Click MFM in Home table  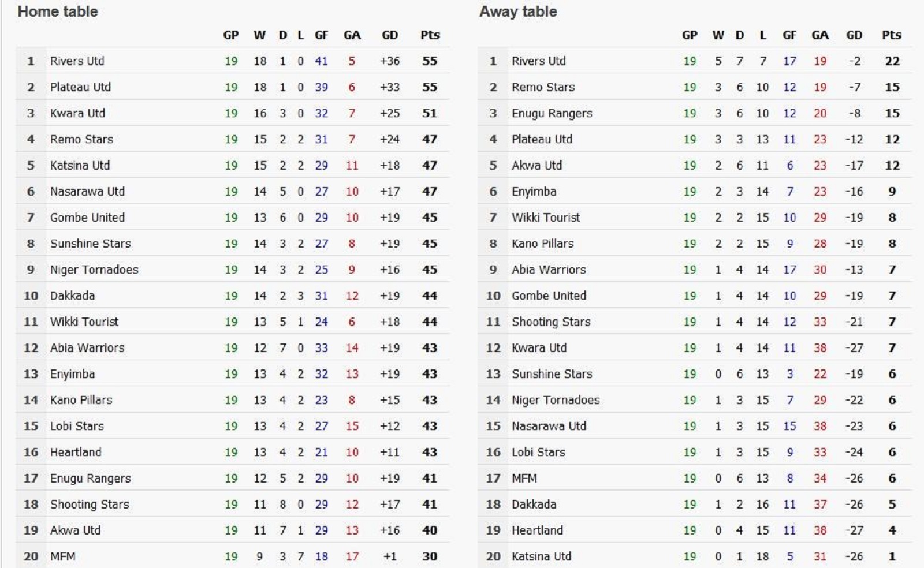point(62,556)
